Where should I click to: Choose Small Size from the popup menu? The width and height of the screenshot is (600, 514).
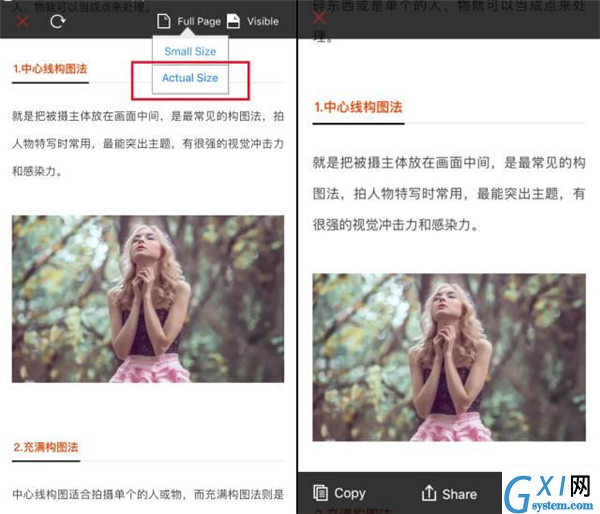190,51
